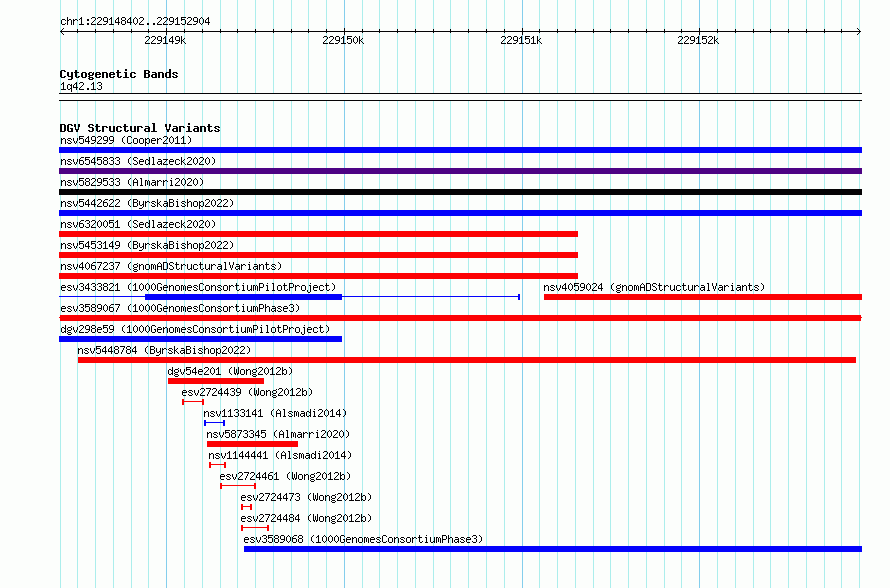Select the red esv2724484 variant glyph
The width and height of the screenshot is (890, 588).
pos(255,528)
